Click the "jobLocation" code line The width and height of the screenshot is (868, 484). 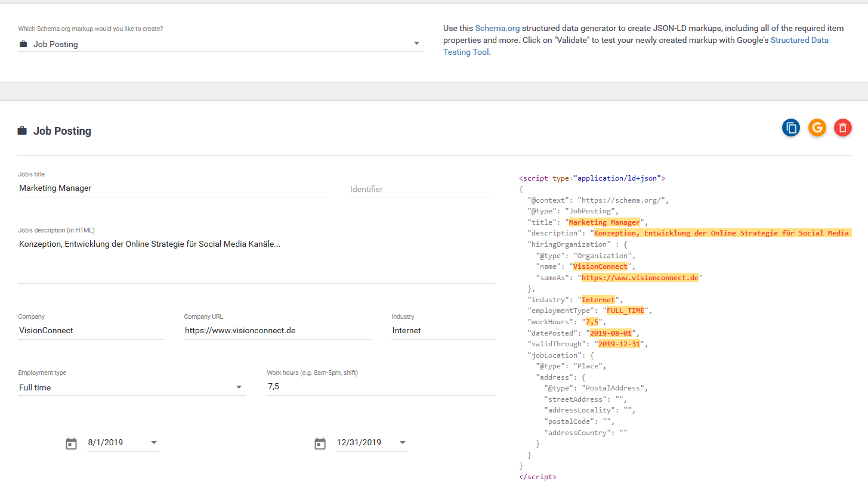click(560, 355)
